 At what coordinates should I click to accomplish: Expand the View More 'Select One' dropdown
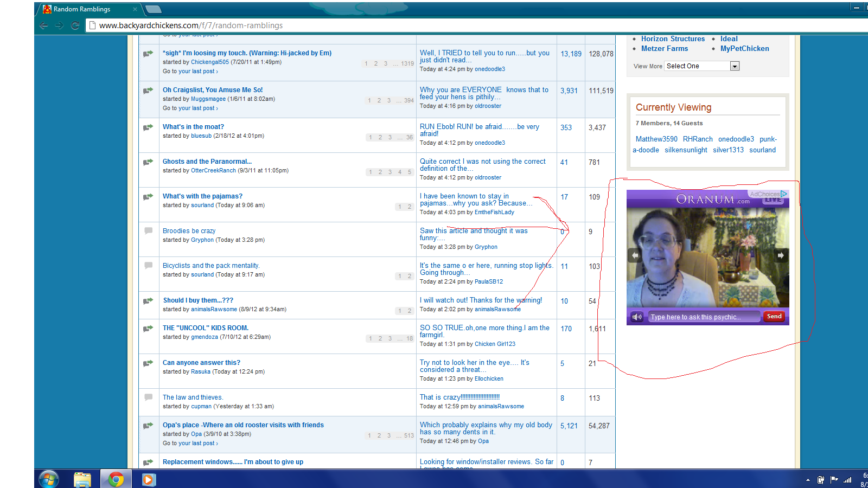click(x=735, y=66)
